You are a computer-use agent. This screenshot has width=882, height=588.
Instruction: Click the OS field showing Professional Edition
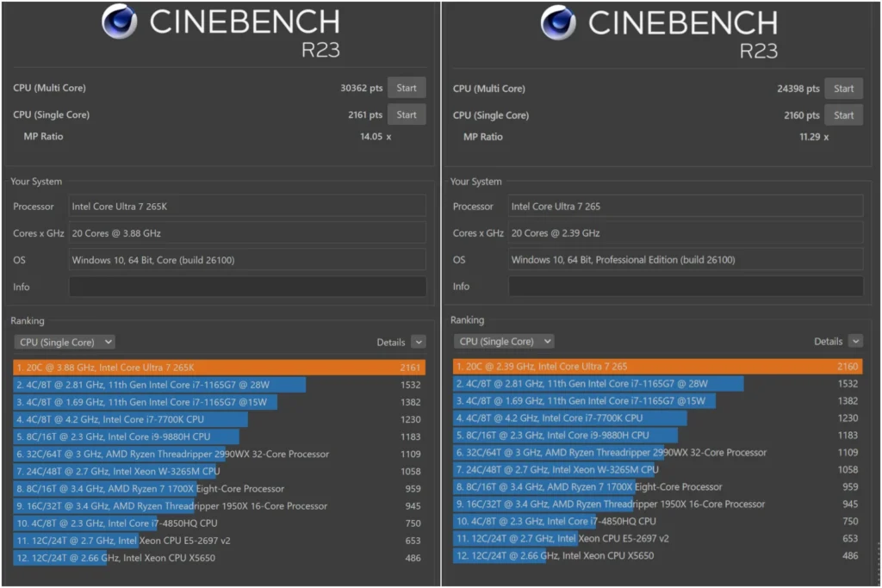pos(686,260)
